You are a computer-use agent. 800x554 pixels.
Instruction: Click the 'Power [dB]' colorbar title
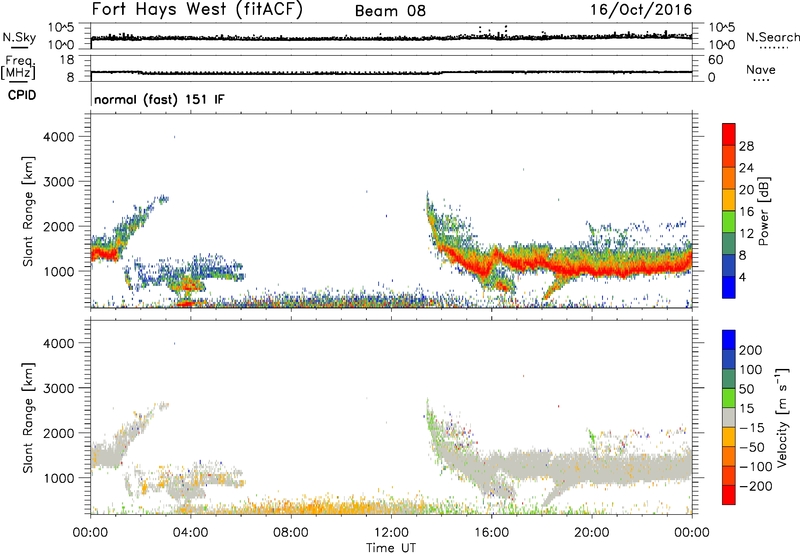click(763, 211)
